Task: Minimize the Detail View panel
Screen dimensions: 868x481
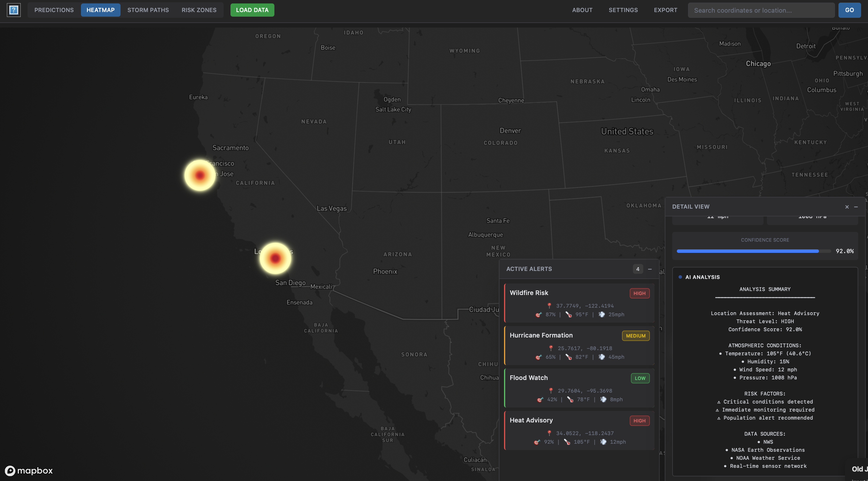Action: click(x=856, y=207)
